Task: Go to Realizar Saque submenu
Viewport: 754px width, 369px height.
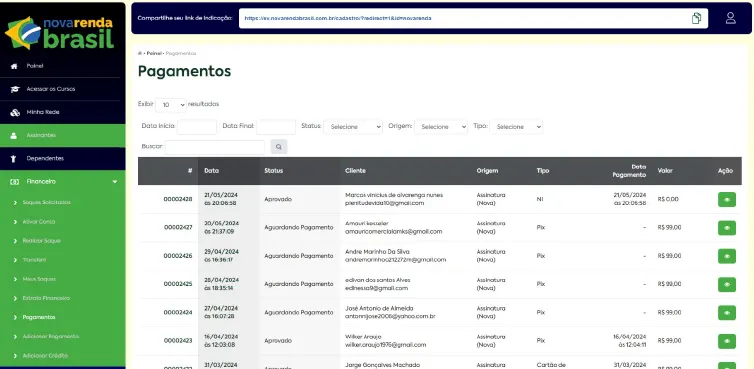Action: pos(42,241)
